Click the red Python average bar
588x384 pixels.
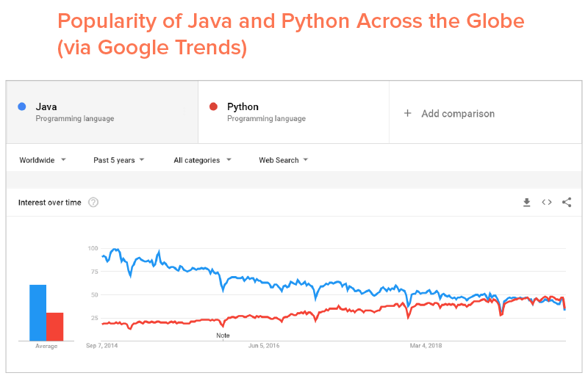coord(55,327)
